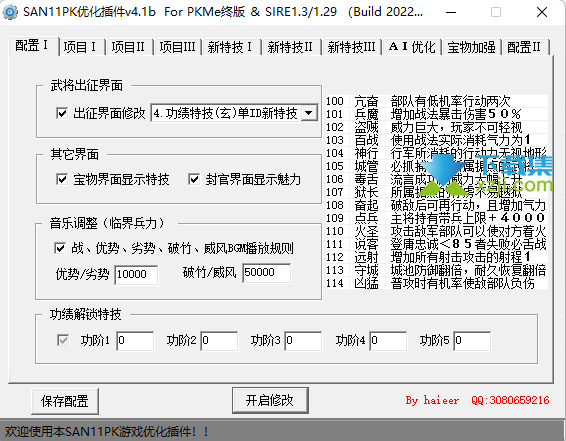Select the 项目III tab

(177, 47)
